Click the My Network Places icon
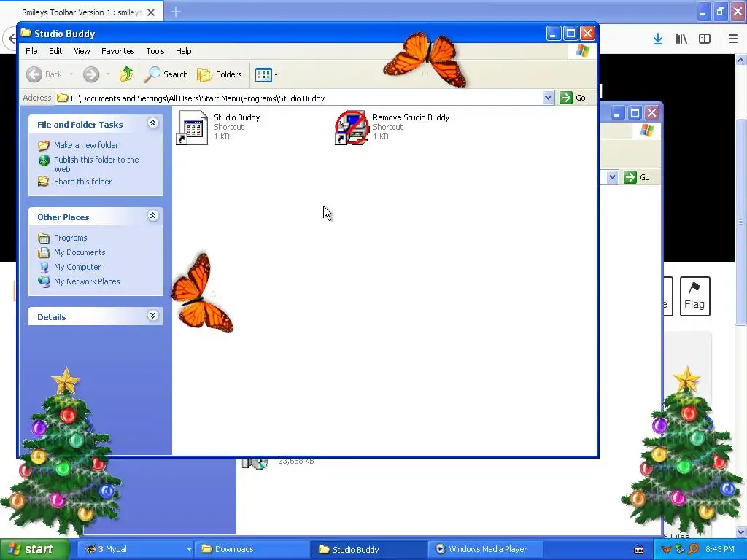The width and height of the screenshot is (747, 560). [x=44, y=281]
